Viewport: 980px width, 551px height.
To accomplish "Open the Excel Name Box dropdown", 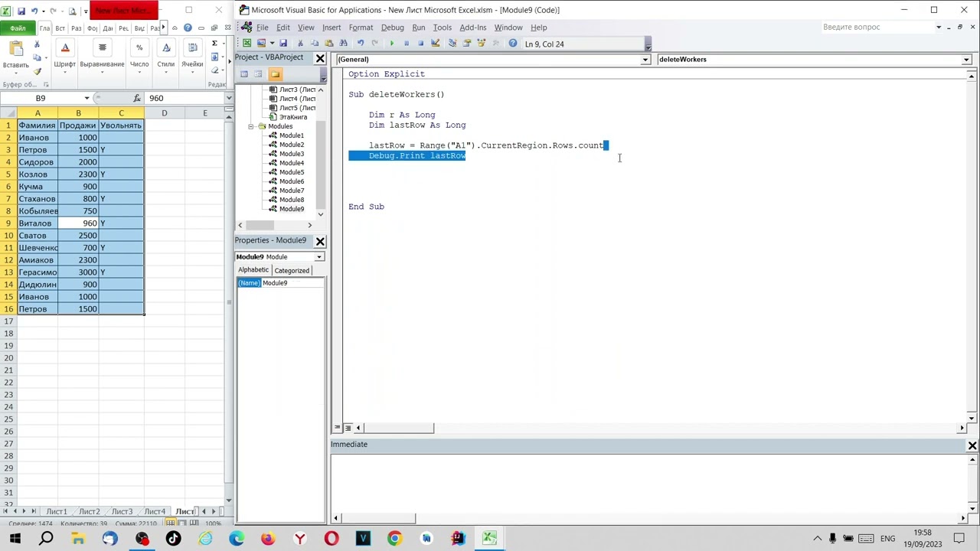I will pos(86,98).
